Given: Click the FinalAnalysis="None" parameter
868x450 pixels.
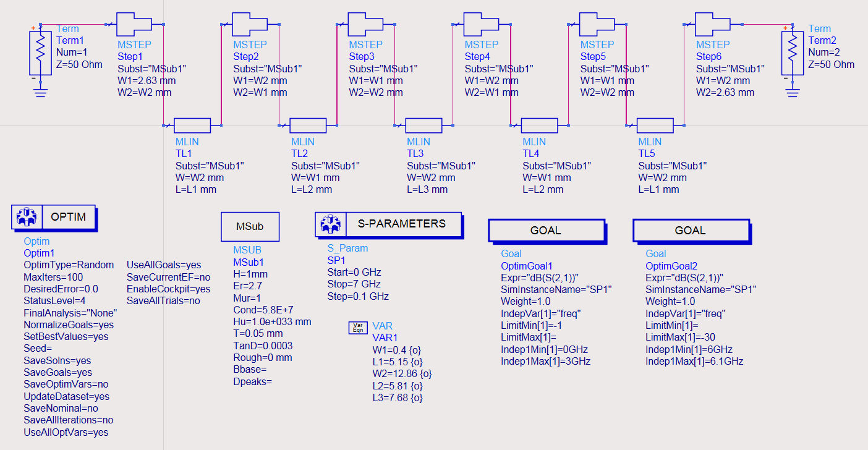Looking at the screenshot, I should click(70, 313).
